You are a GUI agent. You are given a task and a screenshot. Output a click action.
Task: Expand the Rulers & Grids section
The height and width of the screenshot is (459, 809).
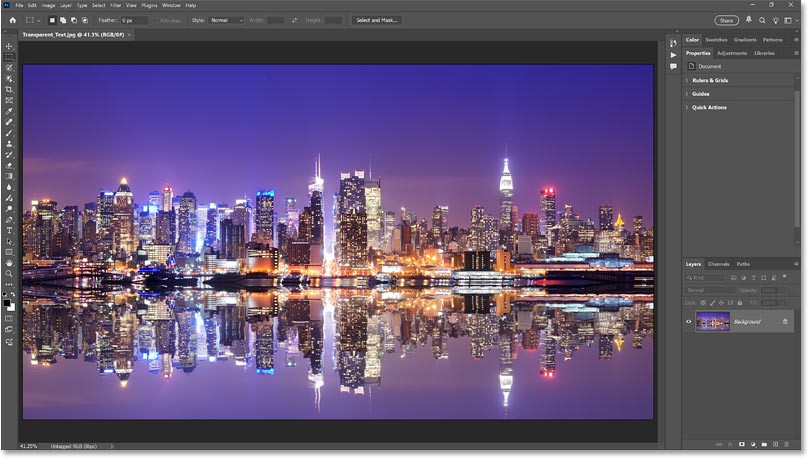pyautogui.click(x=709, y=80)
